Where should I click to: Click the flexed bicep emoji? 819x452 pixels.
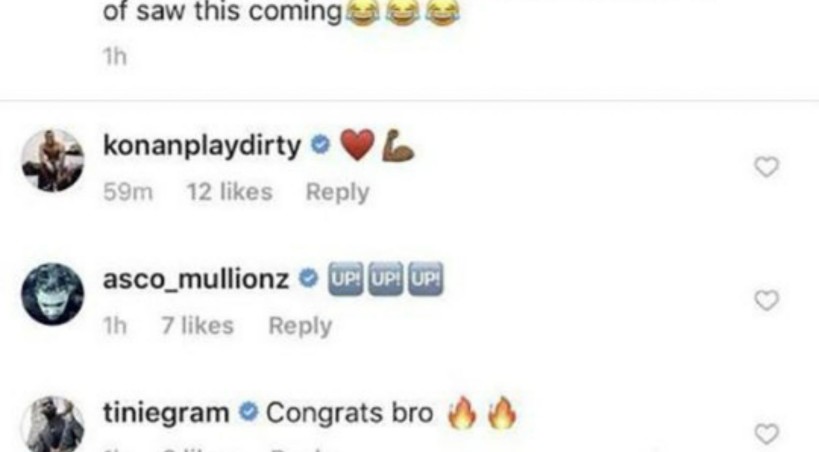point(397,145)
